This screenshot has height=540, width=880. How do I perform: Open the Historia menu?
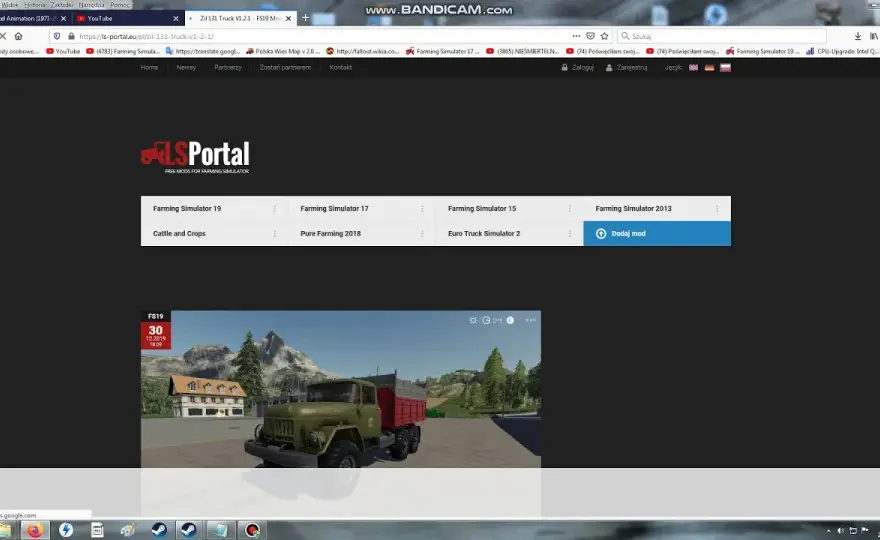(x=35, y=4)
